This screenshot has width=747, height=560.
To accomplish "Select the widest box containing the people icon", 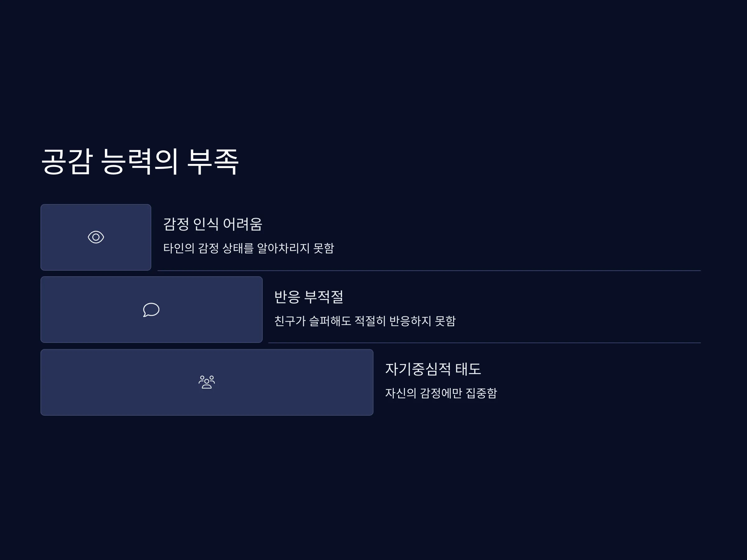I will [x=207, y=382].
